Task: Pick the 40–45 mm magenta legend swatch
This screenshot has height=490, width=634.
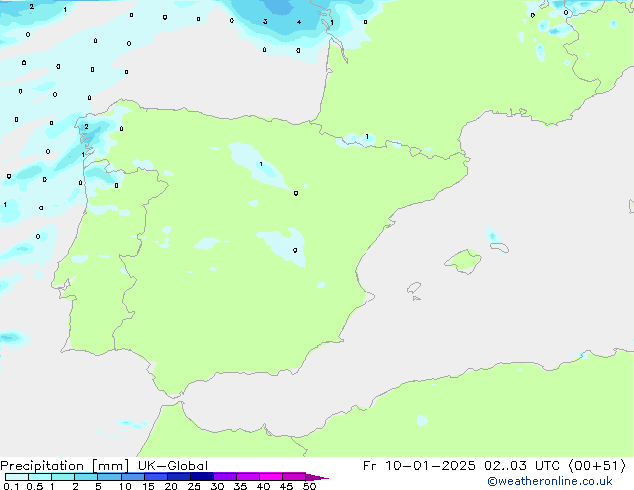Action: [271, 477]
